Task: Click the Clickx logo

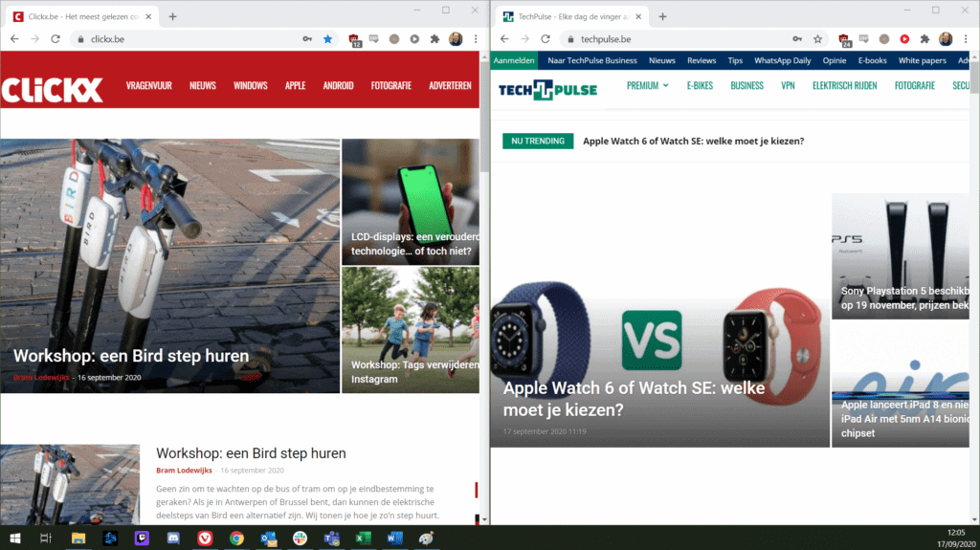Action: click(52, 89)
